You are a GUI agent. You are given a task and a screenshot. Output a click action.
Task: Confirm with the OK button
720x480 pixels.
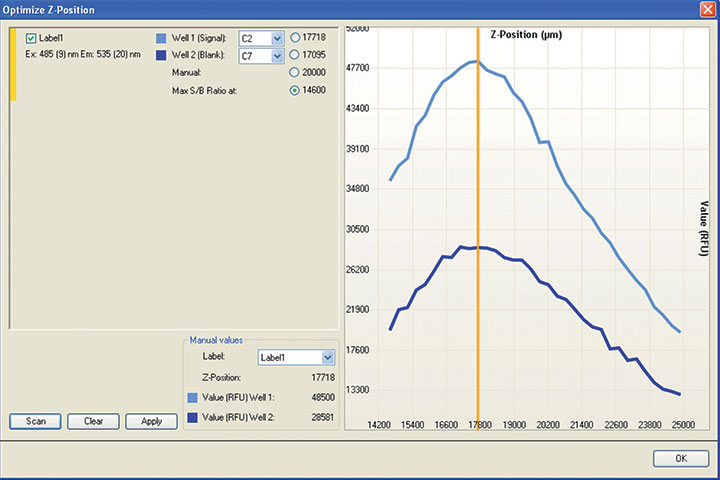pos(680,458)
